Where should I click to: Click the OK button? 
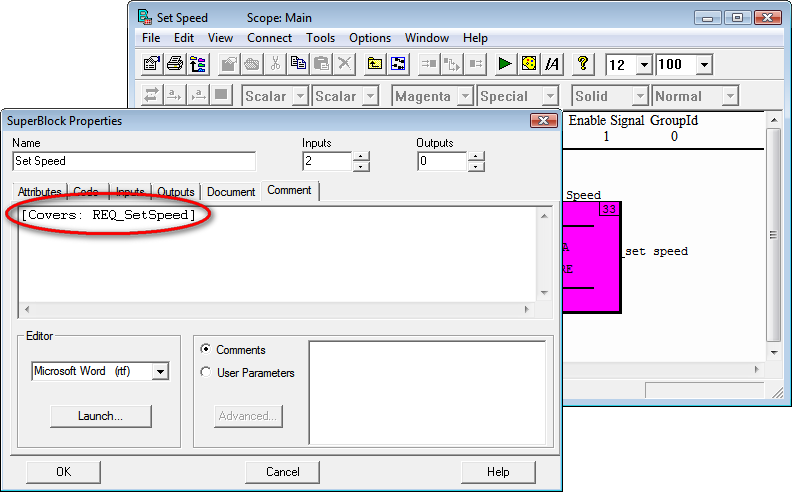pyautogui.click(x=63, y=472)
